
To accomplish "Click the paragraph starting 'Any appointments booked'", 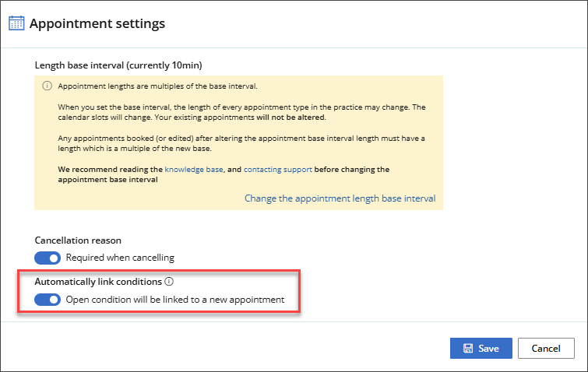I will point(241,143).
